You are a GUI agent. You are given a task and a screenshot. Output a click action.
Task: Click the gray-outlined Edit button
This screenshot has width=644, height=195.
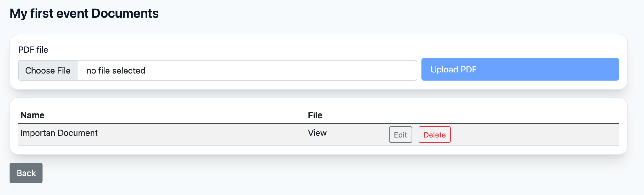[x=400, y=135]
